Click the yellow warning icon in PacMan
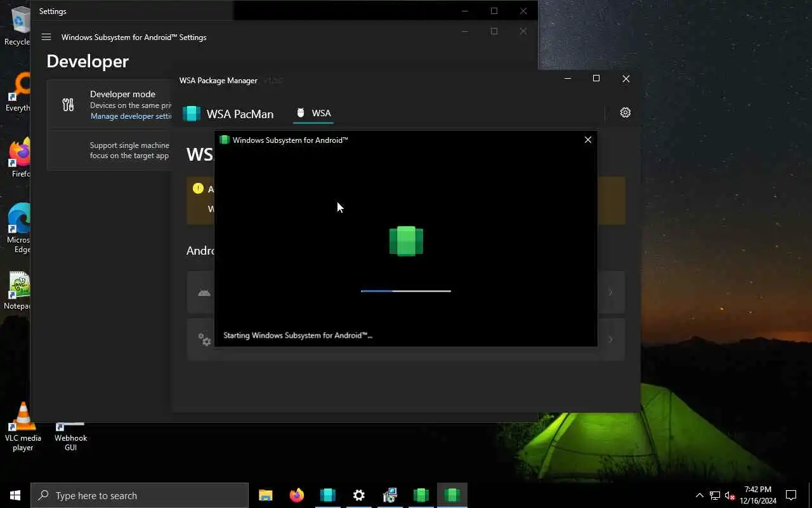The image size is (812, 508). pos(198,189)
